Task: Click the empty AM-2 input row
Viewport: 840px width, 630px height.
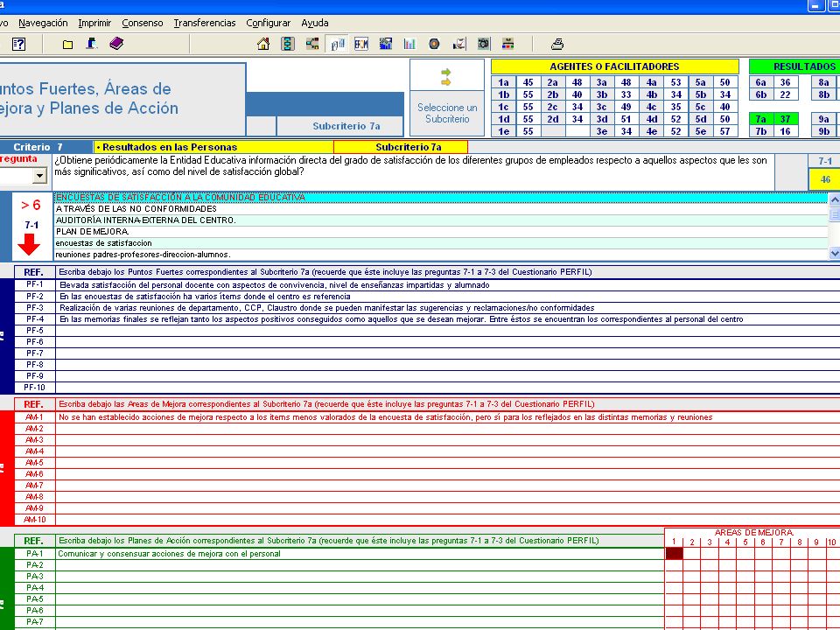Action: (x=447, y=429)
